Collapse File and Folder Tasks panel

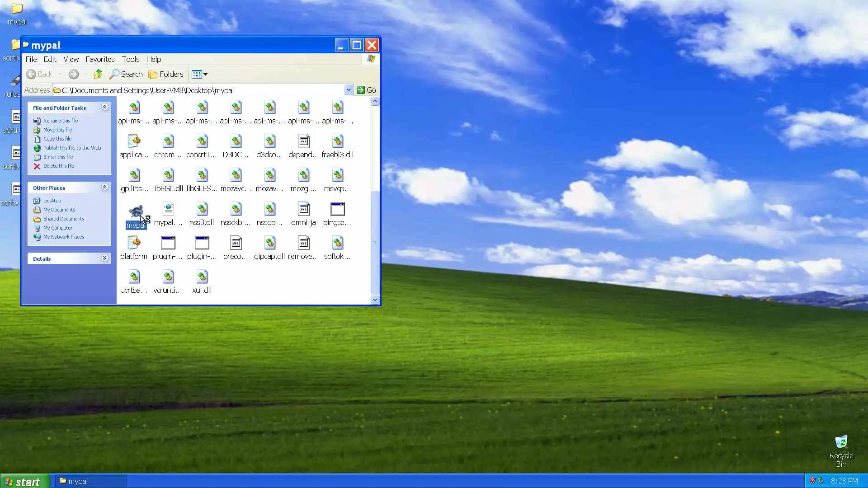(104, 107)
